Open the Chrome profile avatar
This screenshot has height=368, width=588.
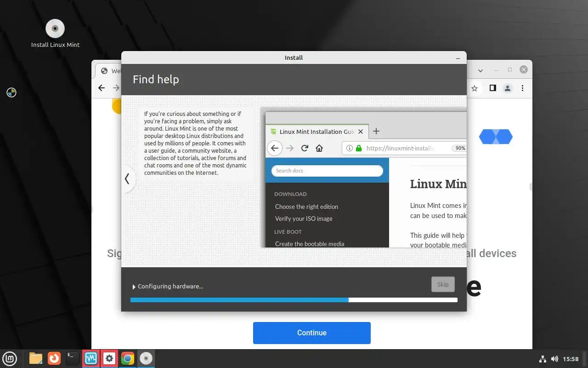pyautogui.click(x=508, y=88)
